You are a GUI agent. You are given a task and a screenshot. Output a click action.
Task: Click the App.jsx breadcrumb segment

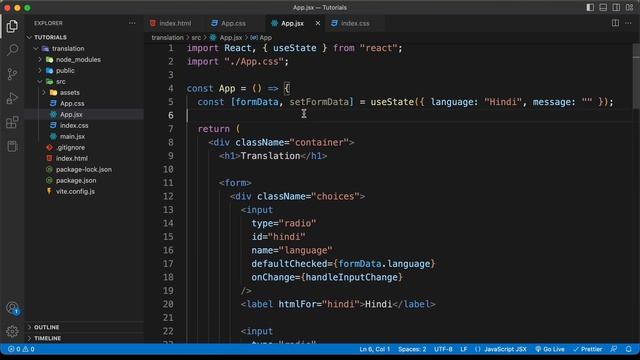(226, 38)
